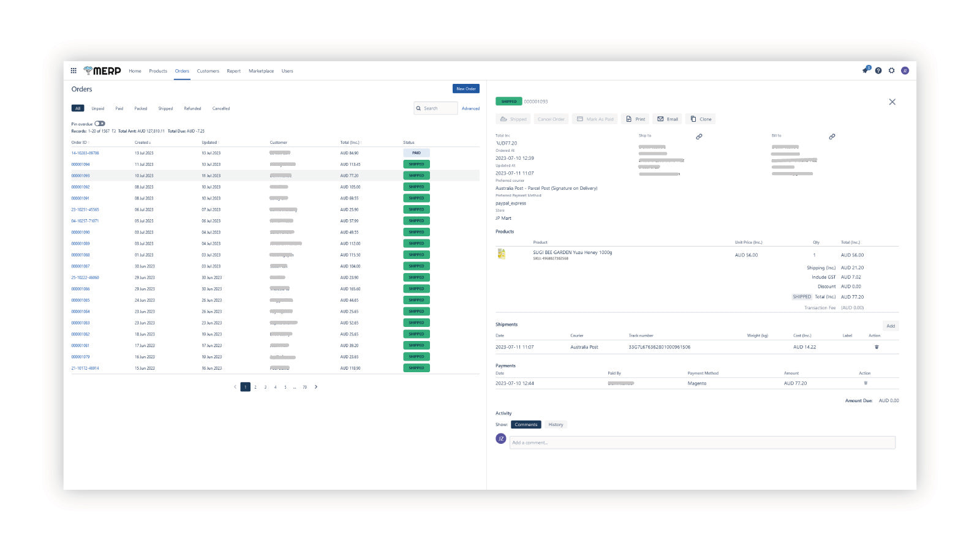Filter orders by Shipped tab
Viewport: 980px width, 551px height.
165,108
